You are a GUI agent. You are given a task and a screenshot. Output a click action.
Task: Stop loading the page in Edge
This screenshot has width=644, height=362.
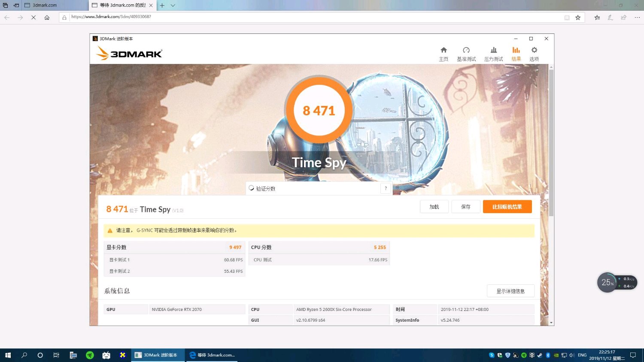[x=33, y=18]
